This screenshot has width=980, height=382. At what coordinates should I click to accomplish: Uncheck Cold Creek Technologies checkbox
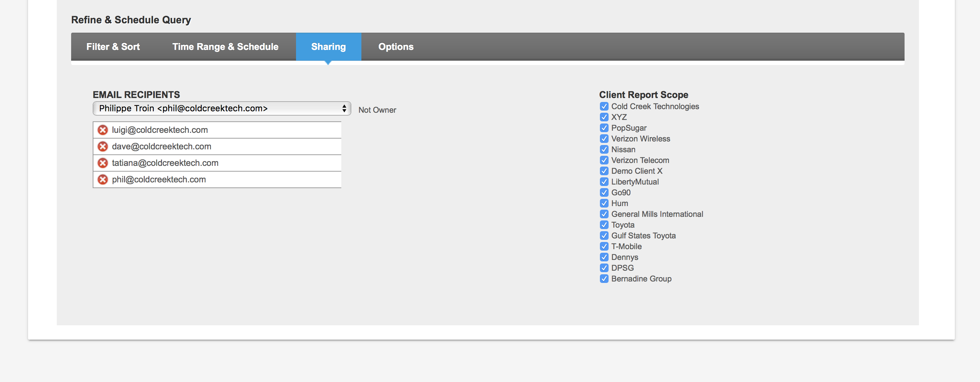(x=604, y=106)
